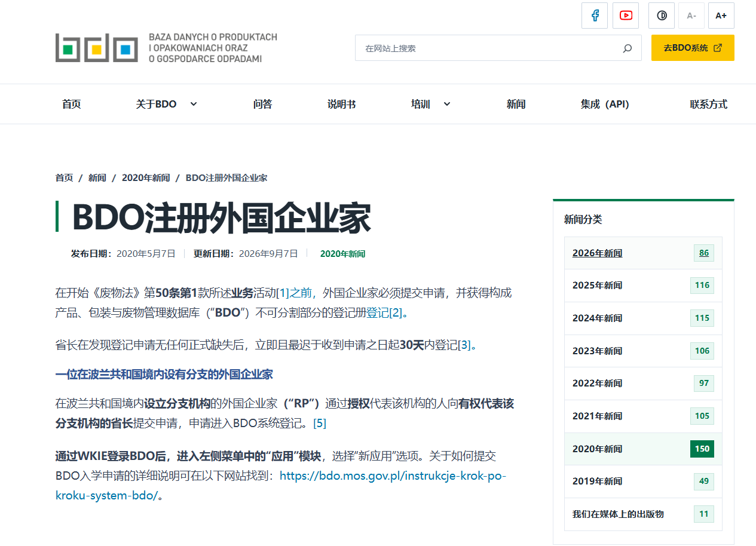
Task: Click external link icon on 去BDO系统 button
Action: click(x=718, y=48)
